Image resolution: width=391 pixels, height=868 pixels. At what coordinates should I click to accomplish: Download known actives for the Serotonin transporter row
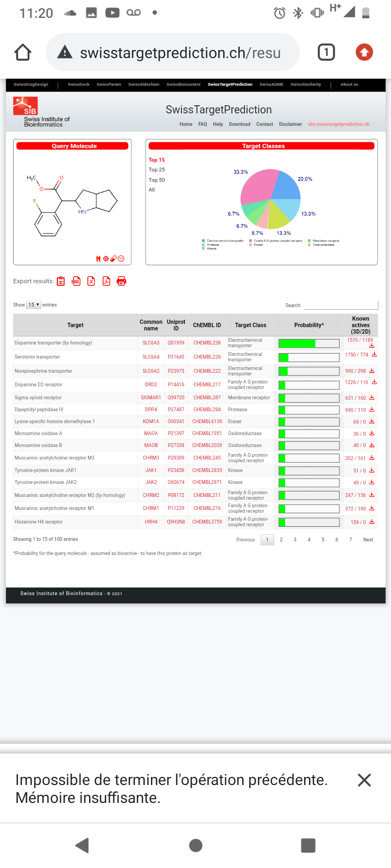pyautogui.click(x=374, y=355)
